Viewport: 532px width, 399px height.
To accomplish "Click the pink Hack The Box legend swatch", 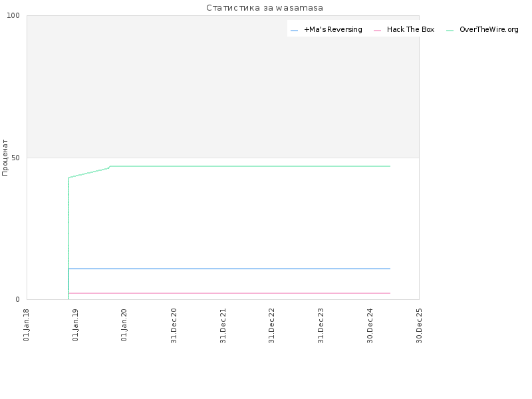I will (378, 31).
